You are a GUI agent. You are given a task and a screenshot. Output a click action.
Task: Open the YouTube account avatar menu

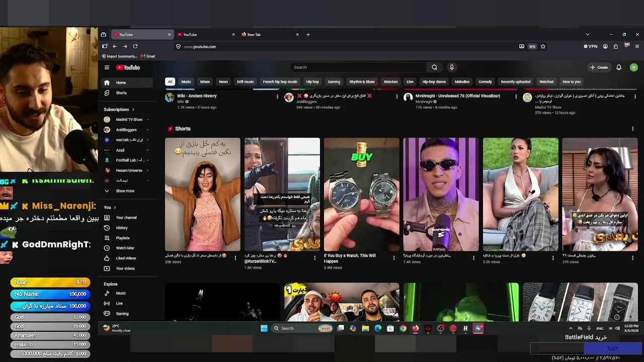(x=633, y=67)
